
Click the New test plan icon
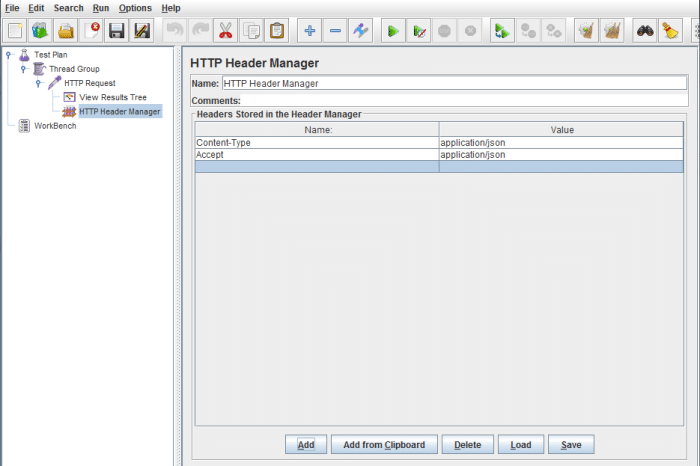(15, 31)
